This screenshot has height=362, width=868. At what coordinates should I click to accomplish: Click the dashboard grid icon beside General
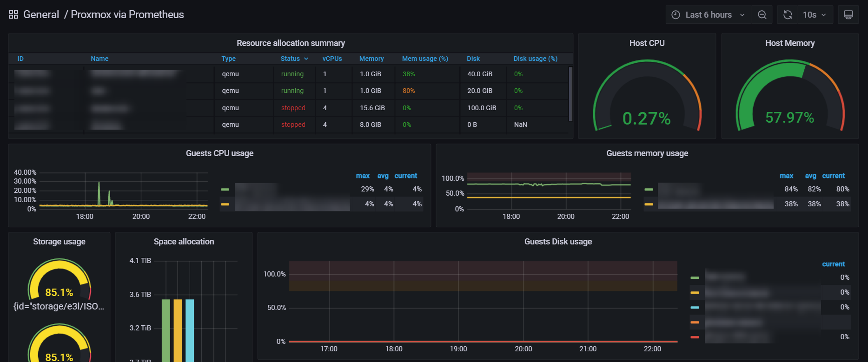13,15
